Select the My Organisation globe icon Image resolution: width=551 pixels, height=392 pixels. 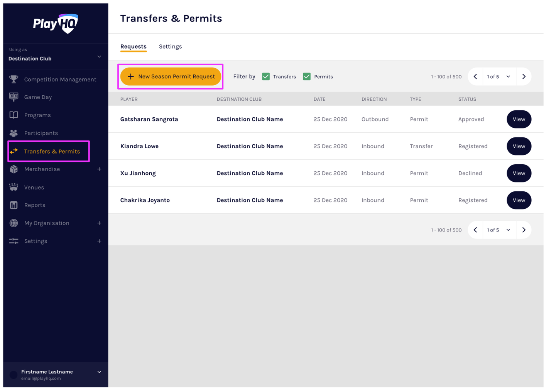click(14, 223)
